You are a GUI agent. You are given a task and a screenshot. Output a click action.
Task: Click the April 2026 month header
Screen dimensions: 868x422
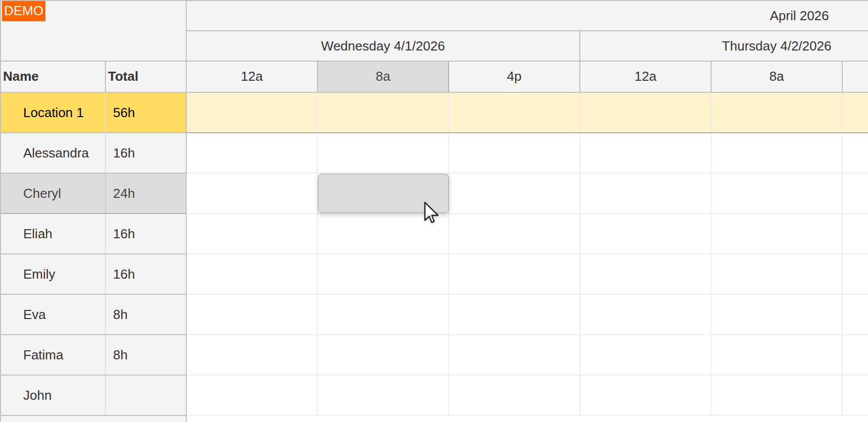coord(798,16)
